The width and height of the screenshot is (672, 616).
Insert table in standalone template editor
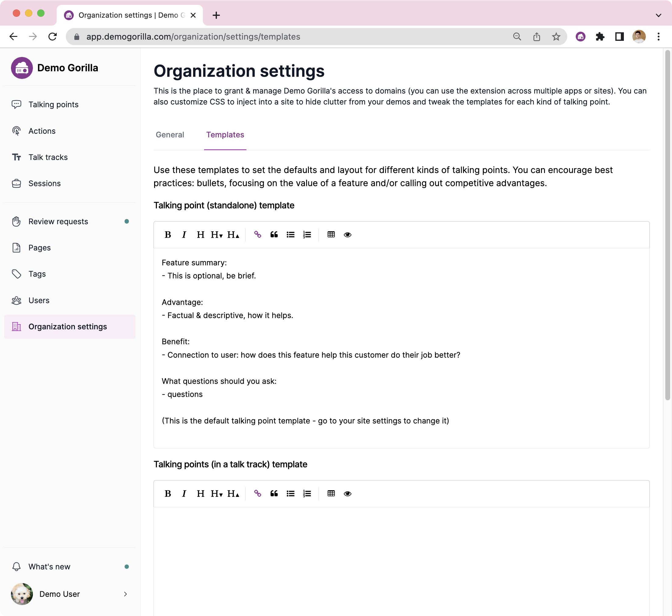tap(331, 235)
